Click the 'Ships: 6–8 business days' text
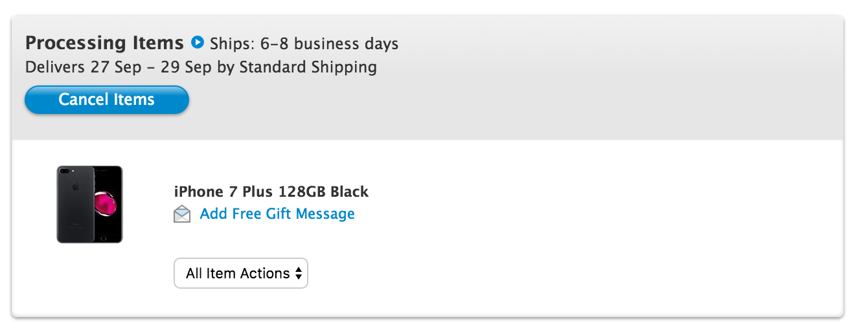Image resolution: width=868 pixels, height=334 pixels. click(x=304, y=44)
